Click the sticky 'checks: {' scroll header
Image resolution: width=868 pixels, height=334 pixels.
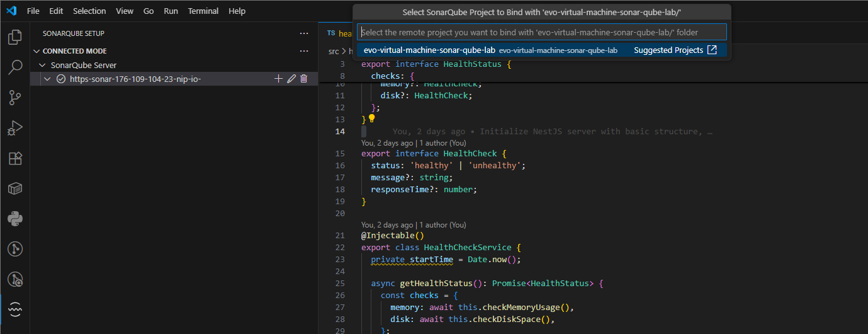click(x=392, y=76)
